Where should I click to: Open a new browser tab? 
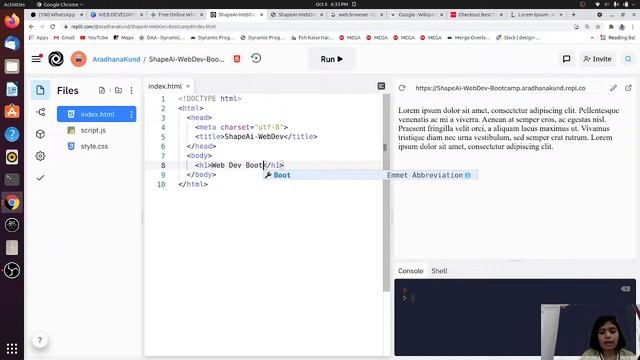[x=573, y=14]
